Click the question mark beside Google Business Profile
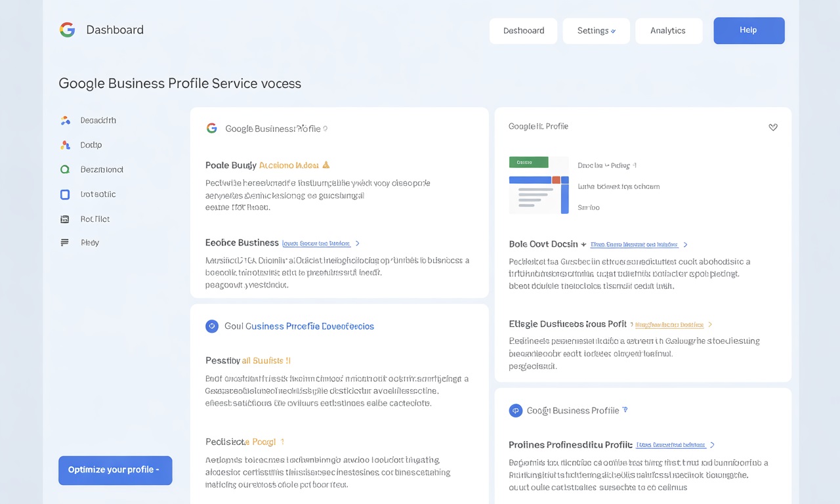This screenshot has width=840, height=504. pyautogui.click(x=325, y=129)
